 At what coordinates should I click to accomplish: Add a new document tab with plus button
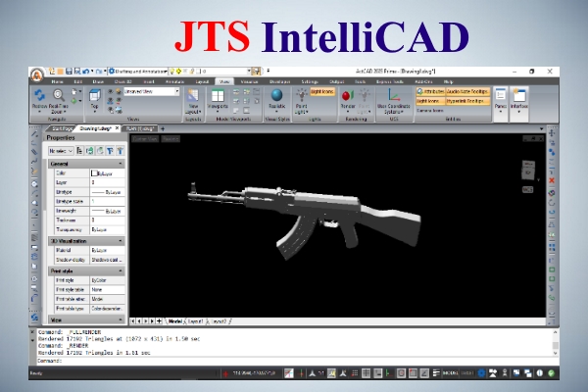[x=163, y=128]
